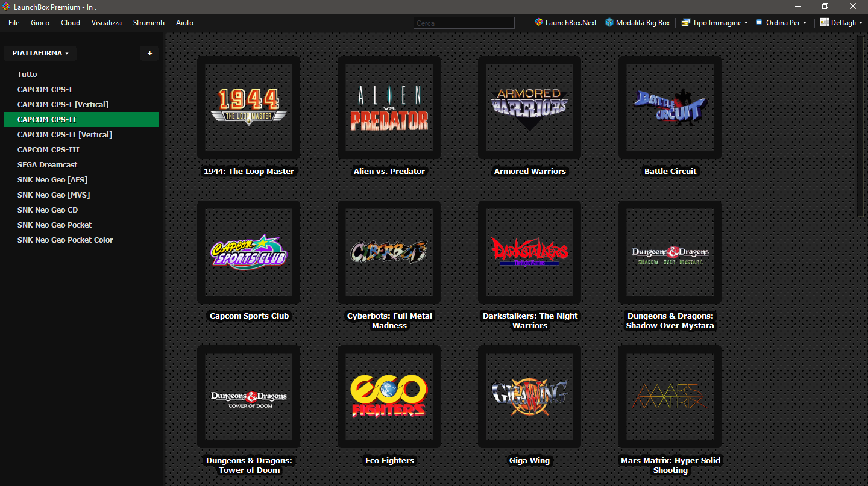Select the Eco Fighters logo thumbnail
Viewport: 868px width, 486px height.
point(389,396)
